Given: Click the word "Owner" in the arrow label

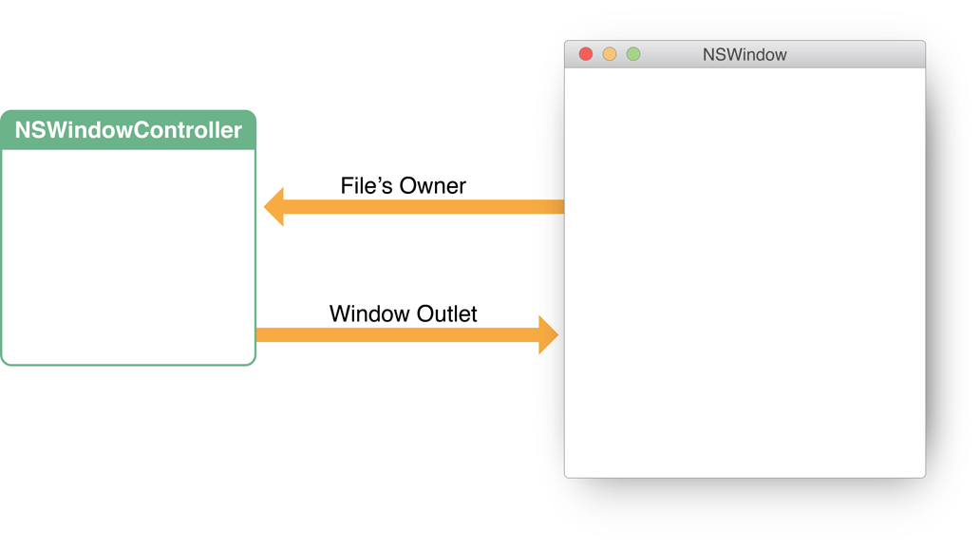Looking at the screenshot, I should [432, 185].
